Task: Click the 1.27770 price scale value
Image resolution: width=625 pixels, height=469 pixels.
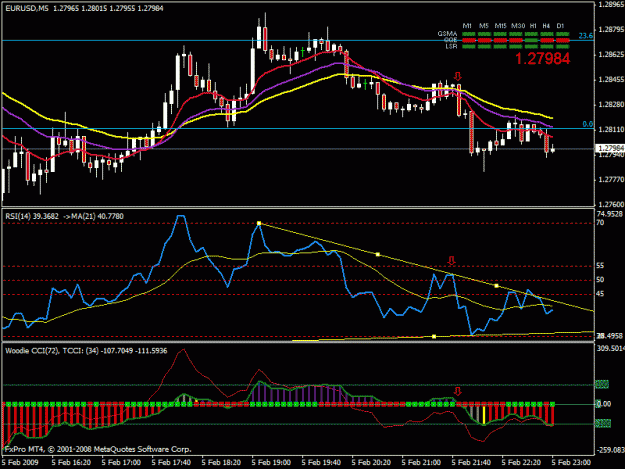Action: [611, 180]
